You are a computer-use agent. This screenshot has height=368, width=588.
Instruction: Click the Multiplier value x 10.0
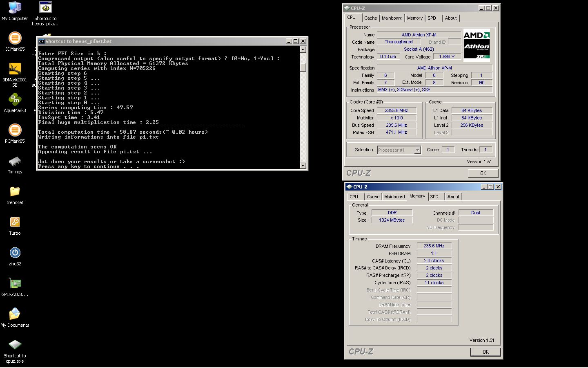(x=396, y=118)
